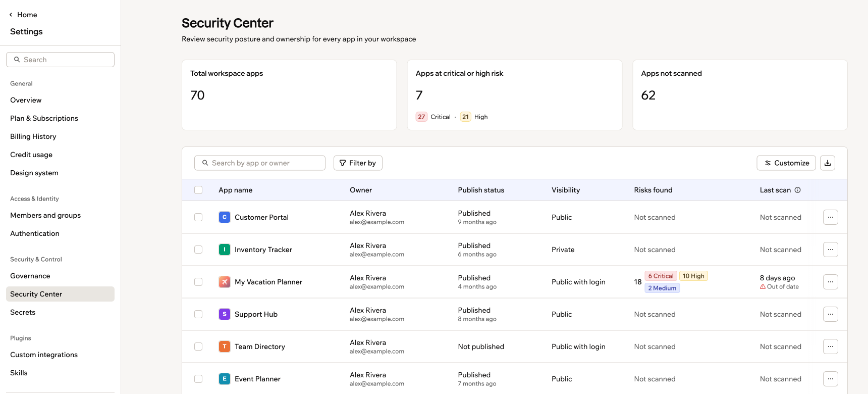Check the My Vacation Planner row checkbox
Viewport: 868px width, 394px height.
pos(198,282)
